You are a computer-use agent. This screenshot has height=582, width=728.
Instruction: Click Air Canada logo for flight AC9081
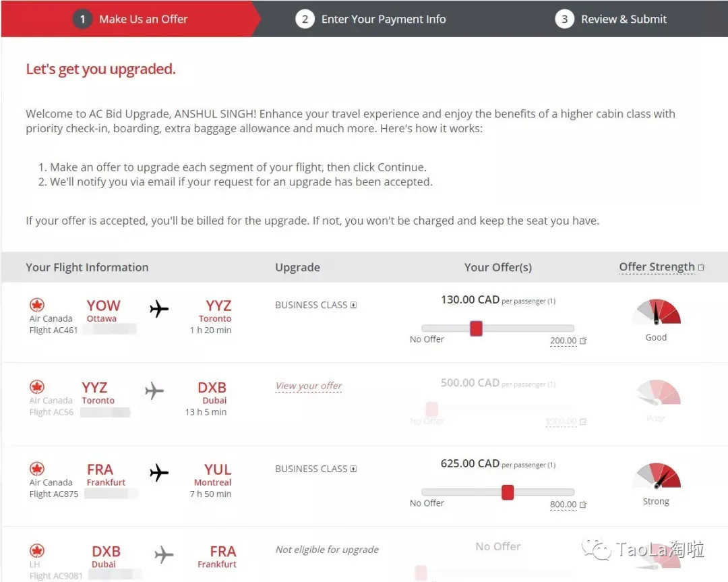tap(37, 551)
